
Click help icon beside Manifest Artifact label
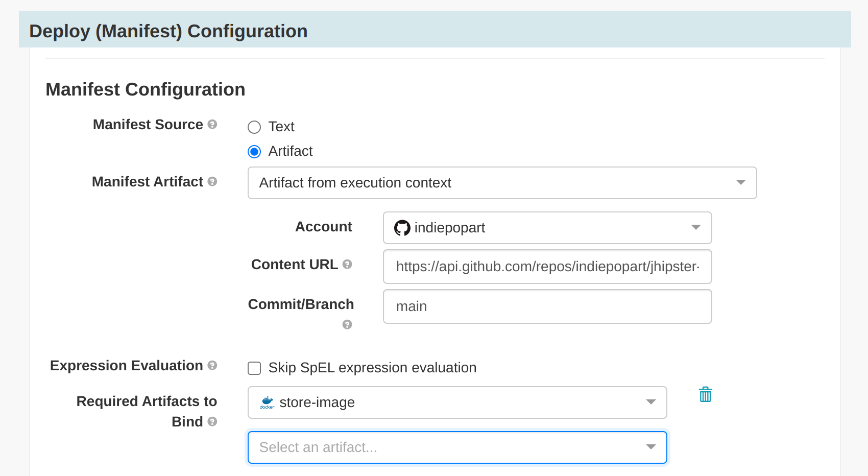212,181
